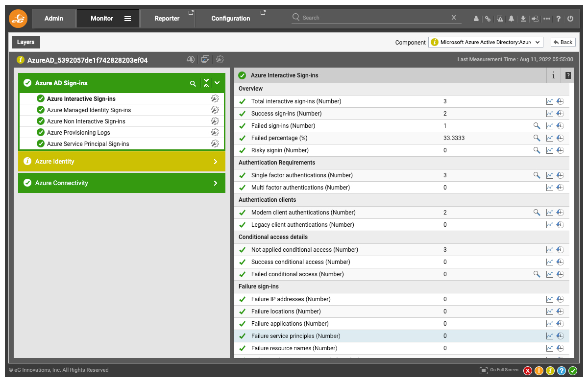Viewport: 588px width, 382px height.
Task: Click the eG Innovations logo
Action: click(18, 19)
